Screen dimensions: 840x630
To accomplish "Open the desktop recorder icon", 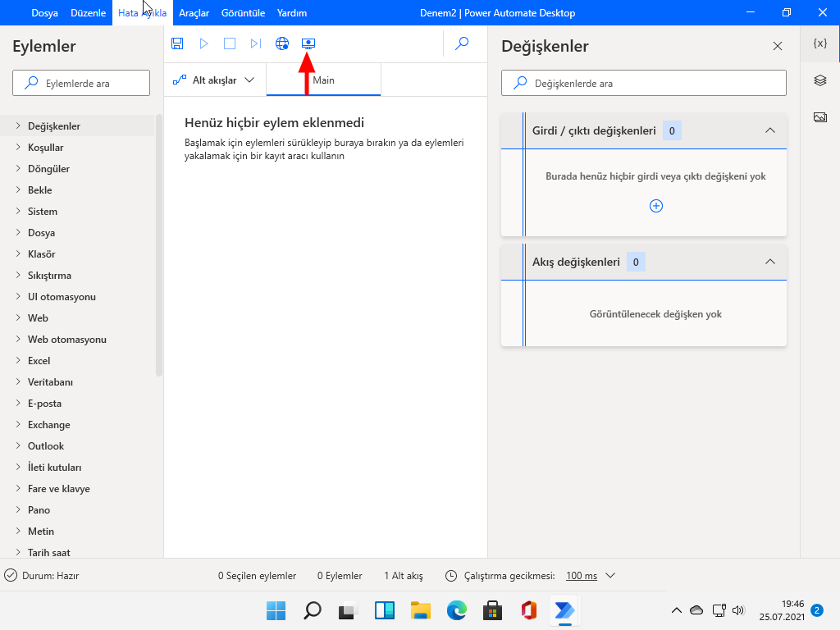I will (x=308, y=43).
